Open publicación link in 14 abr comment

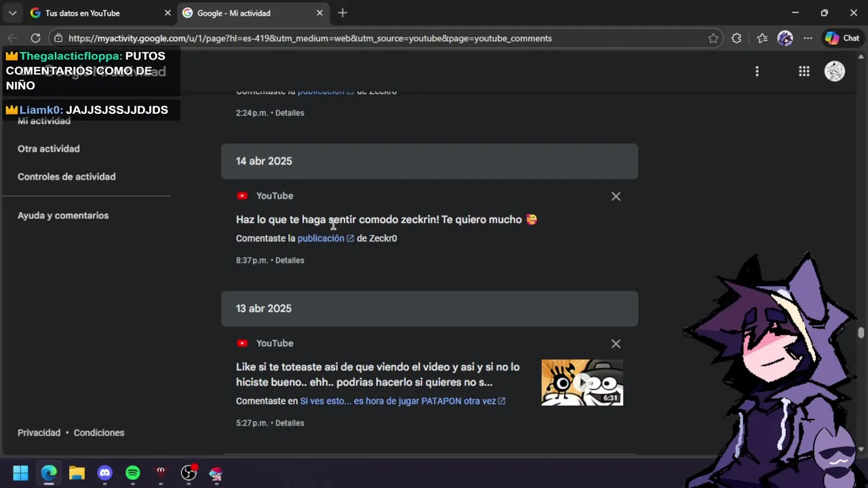point(325,239)
